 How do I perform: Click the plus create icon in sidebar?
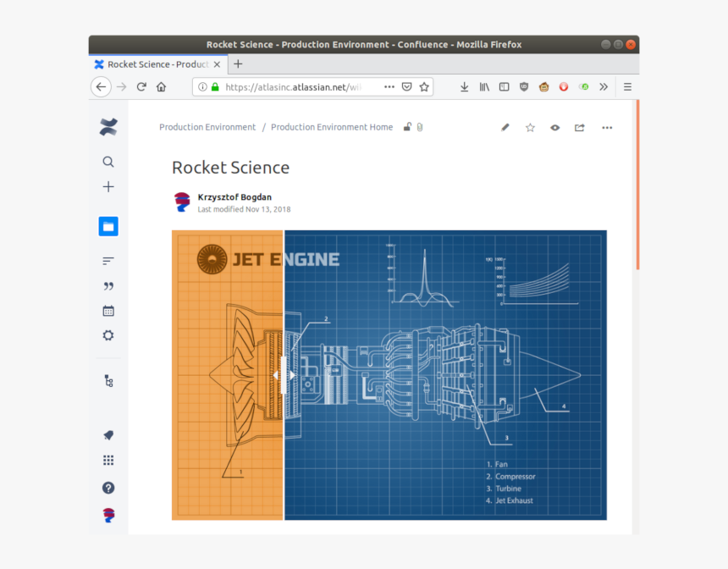[108, 187]
